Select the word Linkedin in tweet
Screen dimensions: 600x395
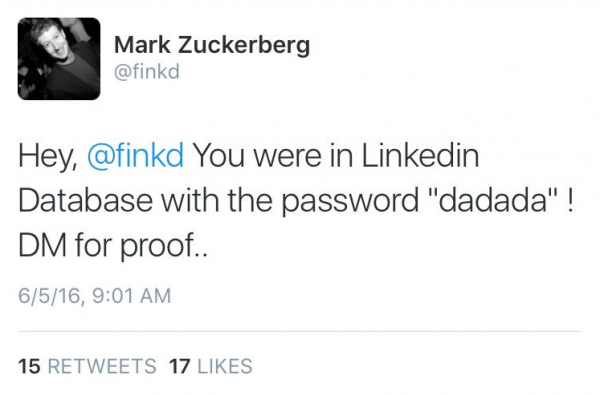point(421,155)
